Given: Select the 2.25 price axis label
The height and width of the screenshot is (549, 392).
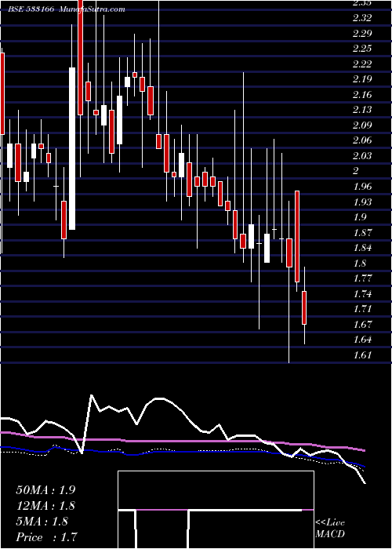Looking at the screenshot, I should point(362,49).
